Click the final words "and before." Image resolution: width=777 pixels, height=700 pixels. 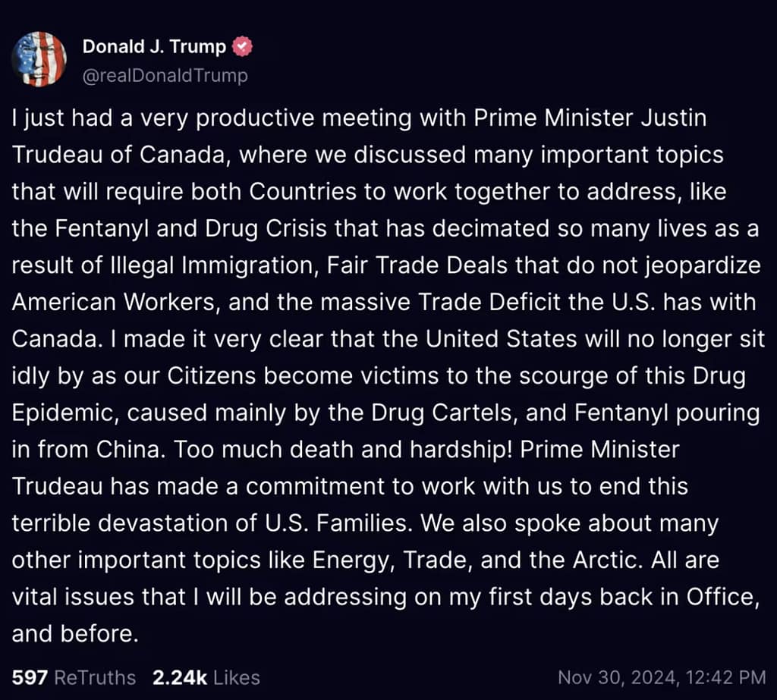pos(75,633)
